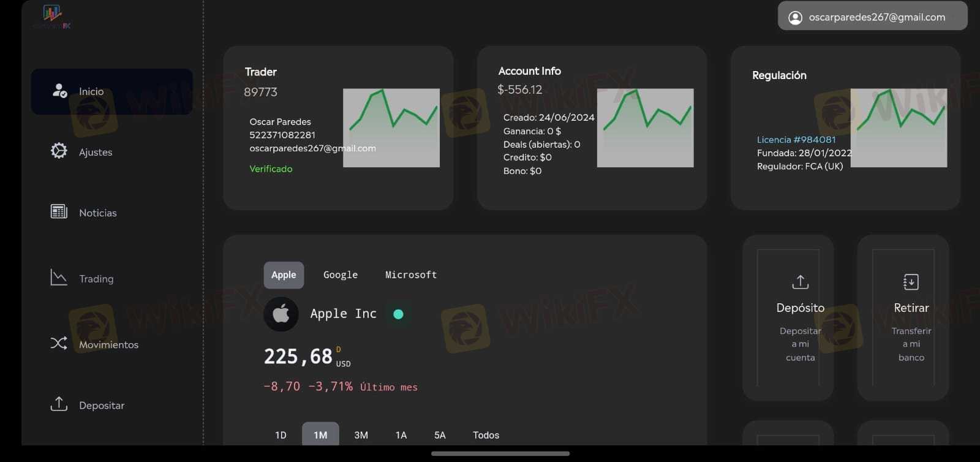Select the Microsoft stock tab
980x462 pixels.
(x=411, y=275)
